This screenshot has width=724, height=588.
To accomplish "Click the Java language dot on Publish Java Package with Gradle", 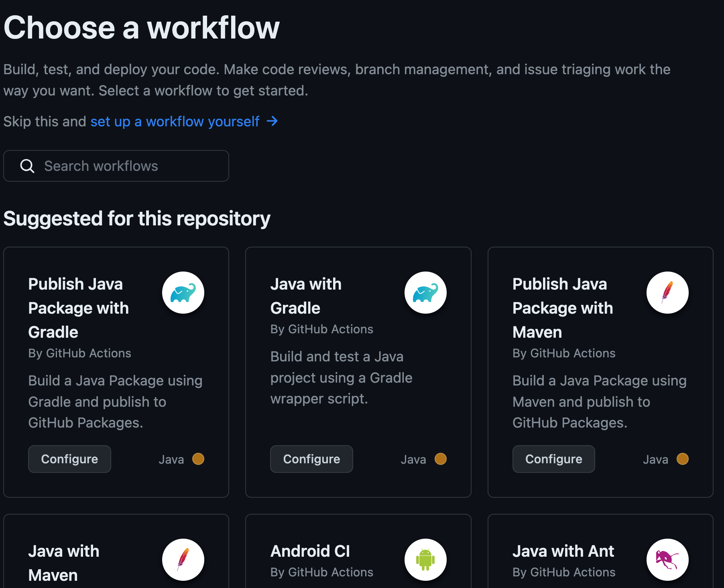I will pos(198,459).
